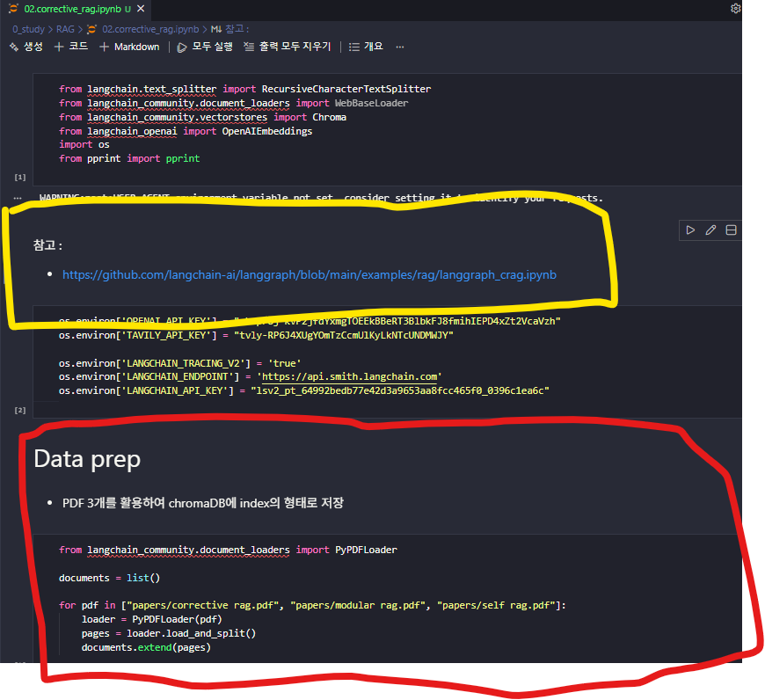Click the [1] execution count label
Viewport: 765px width, 700px height.
(x=20, y=177)
